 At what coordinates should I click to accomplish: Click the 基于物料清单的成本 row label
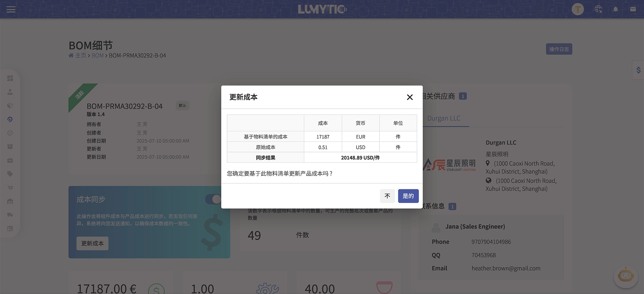[266, 137]
